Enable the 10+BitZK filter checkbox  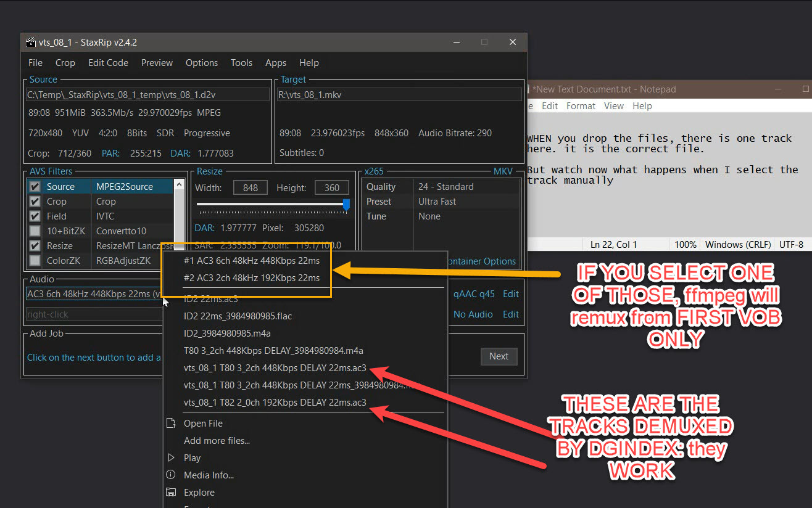point(35,231)
